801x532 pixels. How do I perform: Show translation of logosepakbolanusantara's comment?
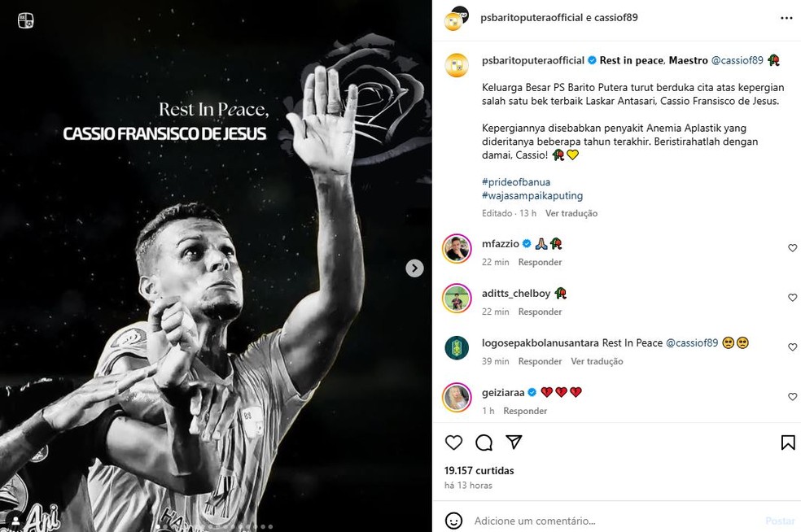597,360
